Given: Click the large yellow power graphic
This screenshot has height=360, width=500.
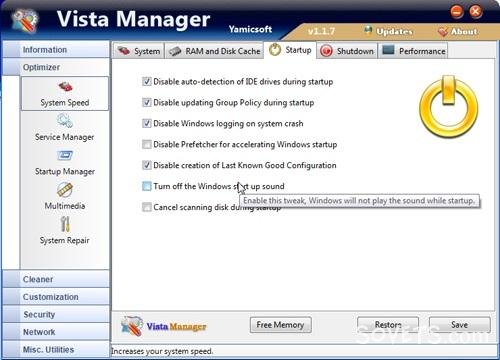Looking at the screenshot, I should 449,107.
